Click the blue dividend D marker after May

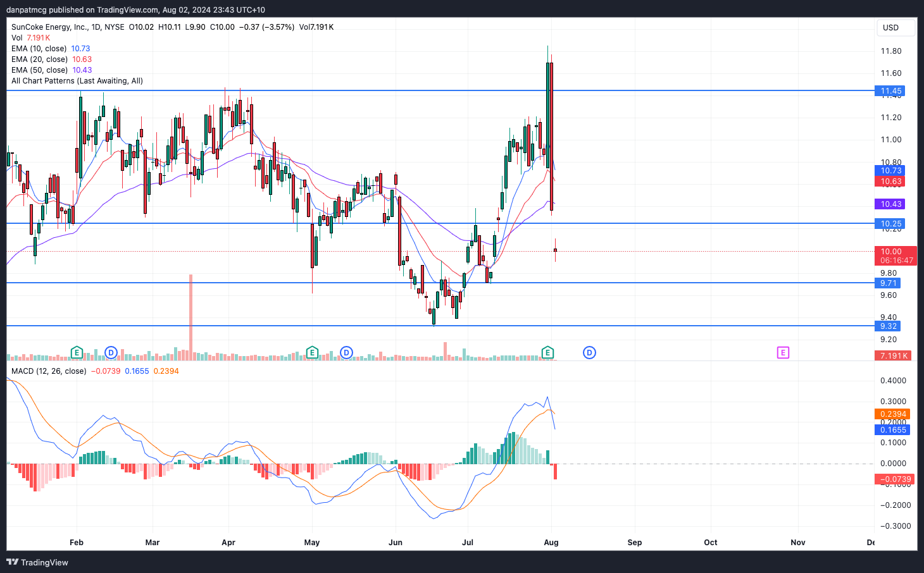pyautogui.click(x=346, y=352)
